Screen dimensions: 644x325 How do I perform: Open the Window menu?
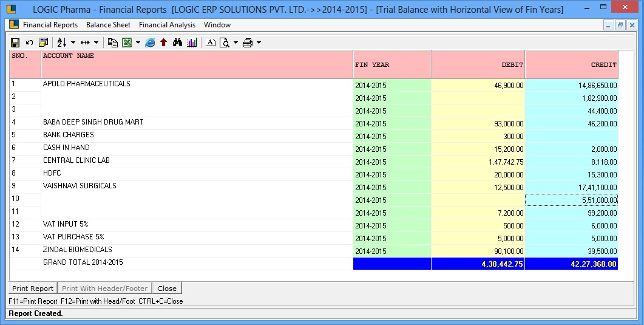(x=217, y=25)
